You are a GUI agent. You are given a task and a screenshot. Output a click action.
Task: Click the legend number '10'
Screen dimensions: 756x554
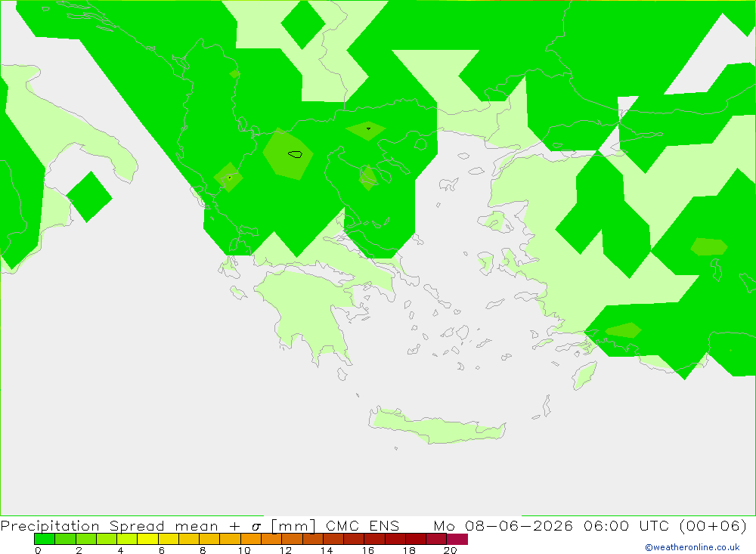click(244, 550)
